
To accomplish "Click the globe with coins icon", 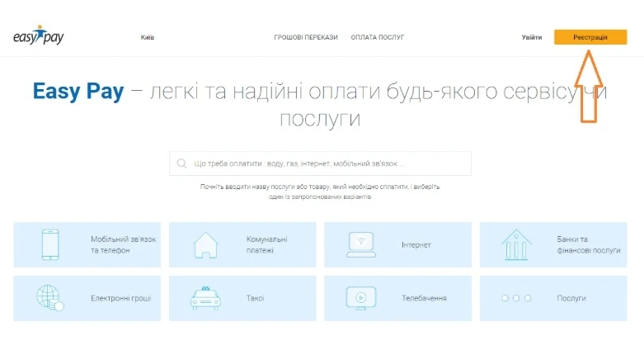I will click(x=50, y=298).
